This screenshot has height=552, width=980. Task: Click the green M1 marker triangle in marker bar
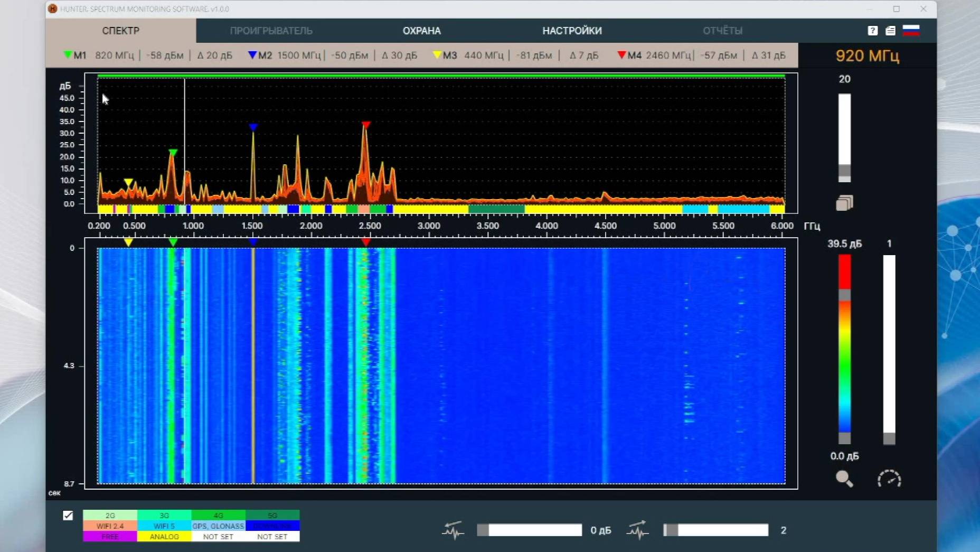68,54
